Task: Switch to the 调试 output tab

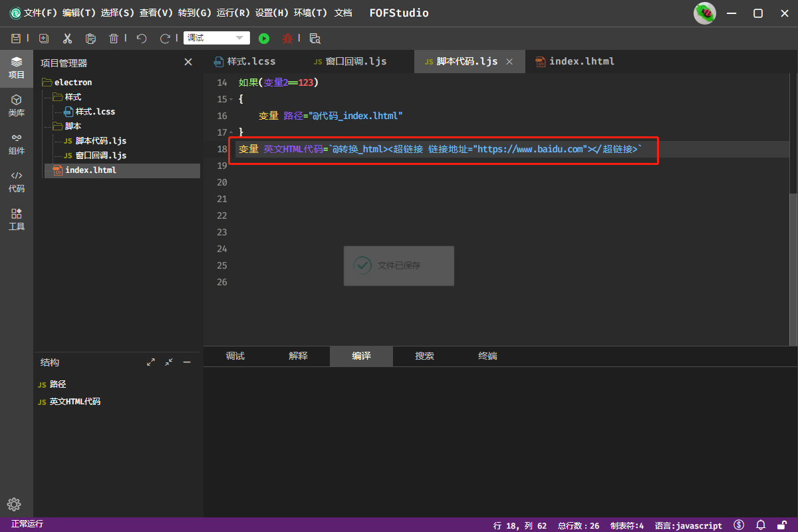Action: 235,356
